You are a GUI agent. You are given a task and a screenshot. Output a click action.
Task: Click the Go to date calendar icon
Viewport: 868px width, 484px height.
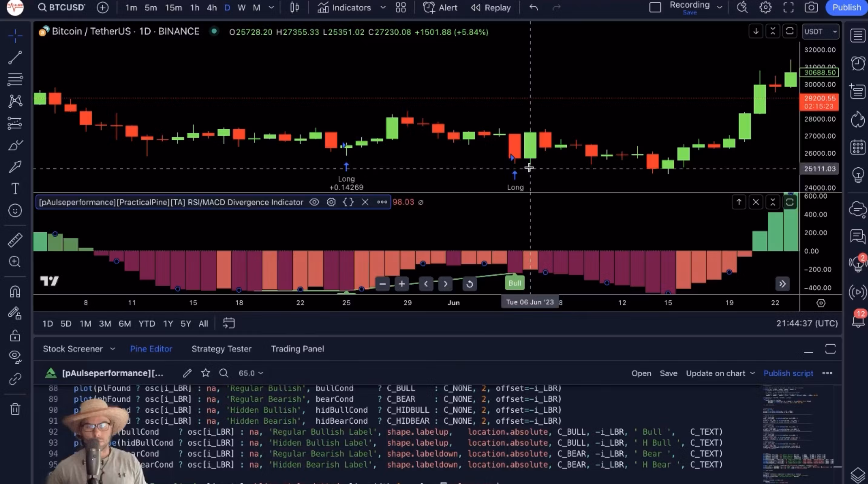229,323
